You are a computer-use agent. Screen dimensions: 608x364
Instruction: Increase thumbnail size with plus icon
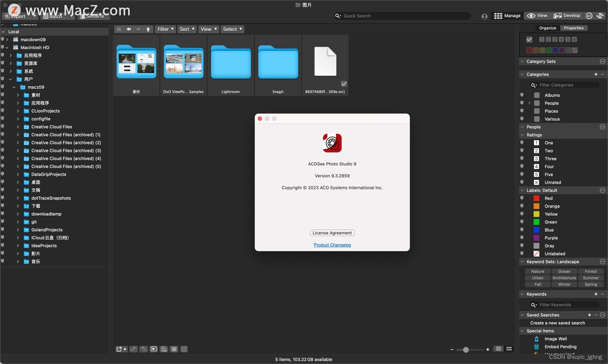[x=487, y=350]
